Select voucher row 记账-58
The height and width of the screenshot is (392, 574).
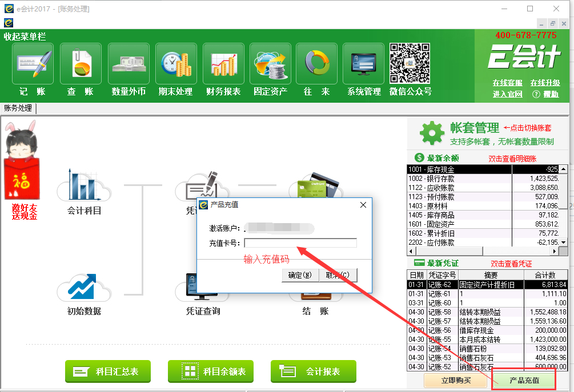(487, 312)
